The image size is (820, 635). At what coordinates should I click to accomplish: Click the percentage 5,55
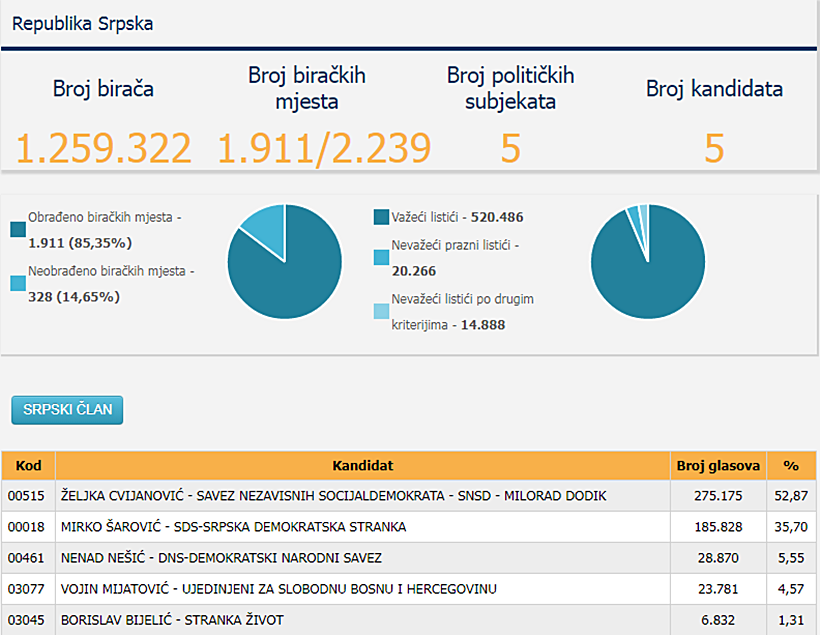point(791,558)
